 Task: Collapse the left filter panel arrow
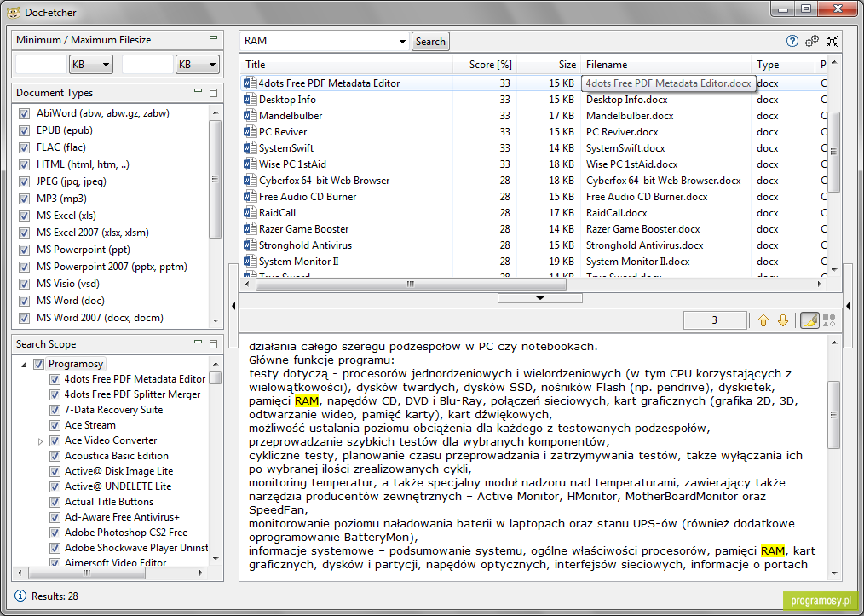(x=233, y=306)
